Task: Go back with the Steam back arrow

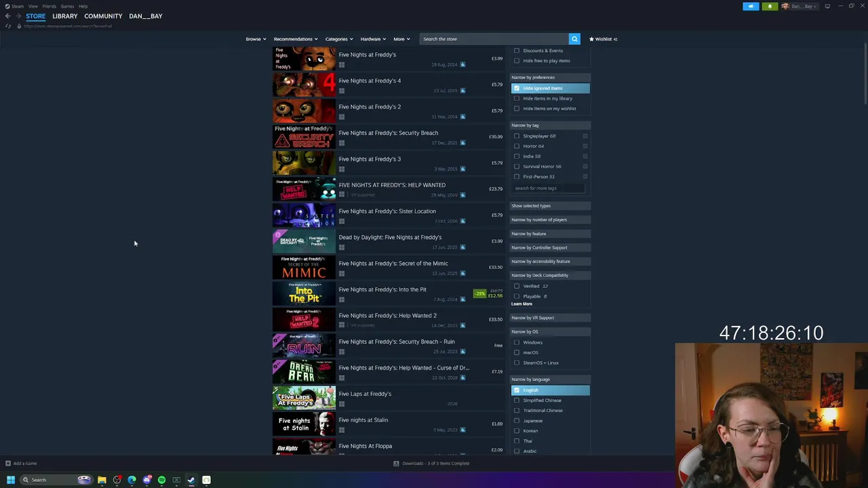Action: point(8,16)
